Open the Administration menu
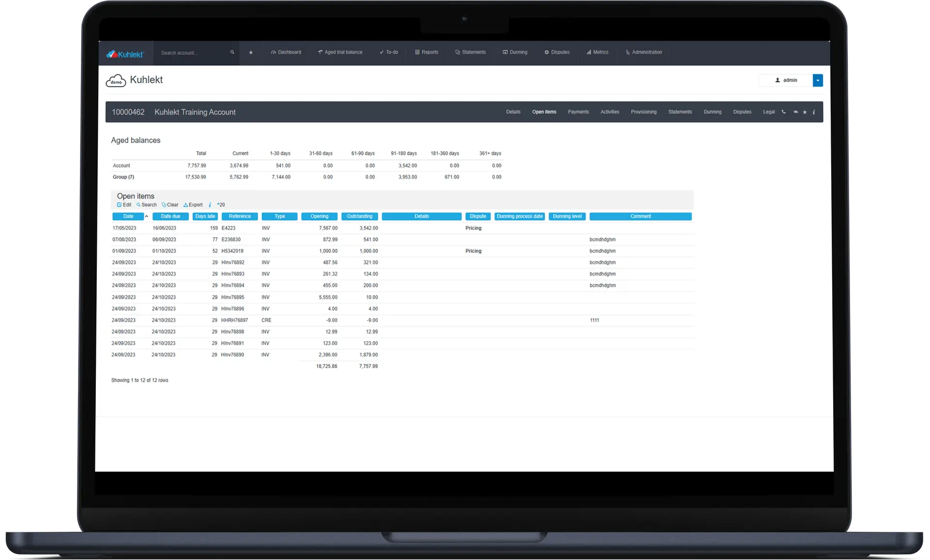Viewport: 930px width, 560px height. (644, 52)
